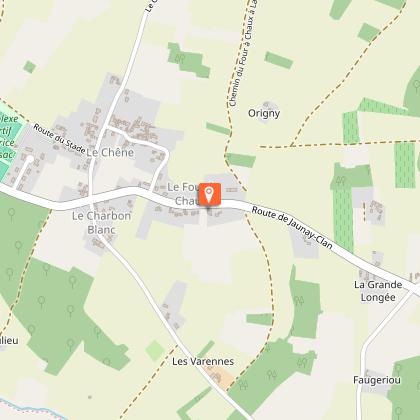Click the wood icon north of Le Chêne
Image resolution: width=420 pixels, height=420 pixels.
pos(180,59)
